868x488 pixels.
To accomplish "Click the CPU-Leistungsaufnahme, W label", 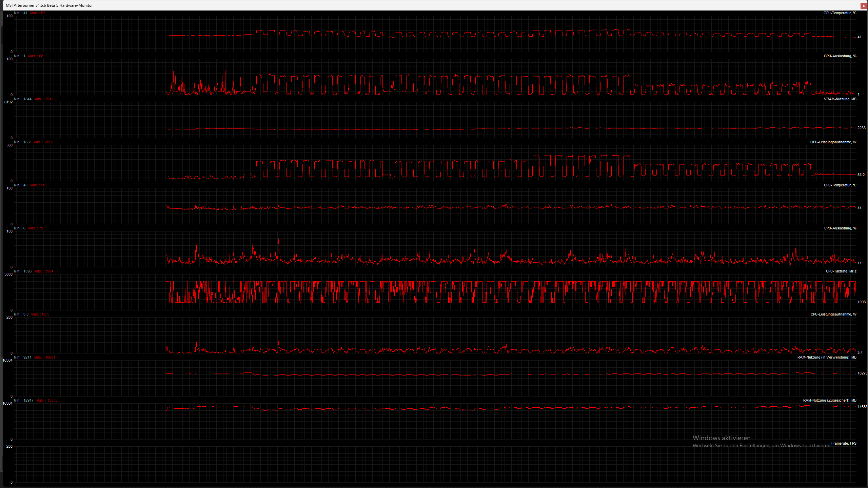I will point(833,314).
